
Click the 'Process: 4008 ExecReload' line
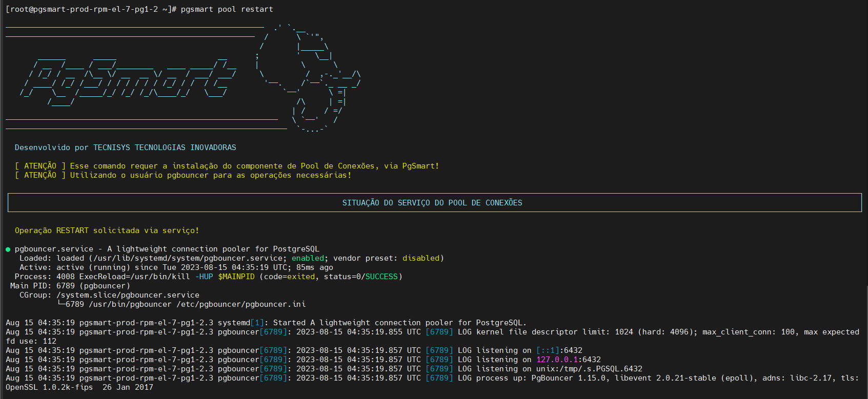[208, 277]
